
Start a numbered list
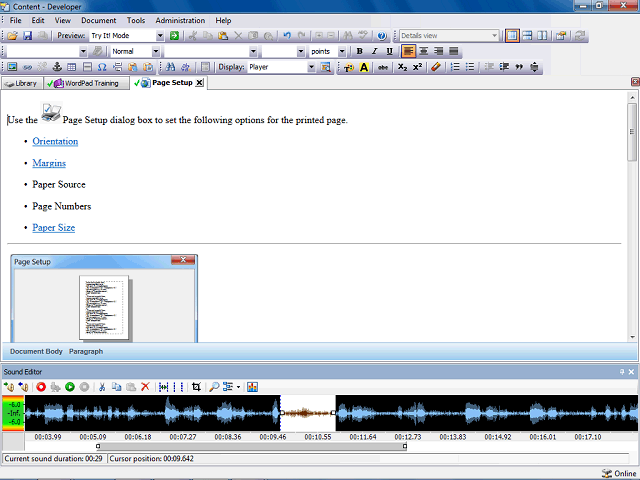point(455,67)
